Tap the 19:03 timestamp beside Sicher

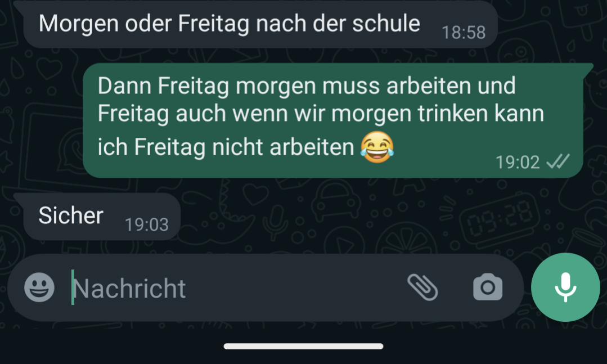147,224
